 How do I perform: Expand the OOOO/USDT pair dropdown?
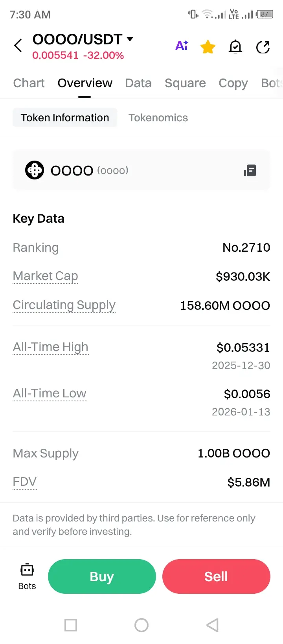[x=130, y=39]
